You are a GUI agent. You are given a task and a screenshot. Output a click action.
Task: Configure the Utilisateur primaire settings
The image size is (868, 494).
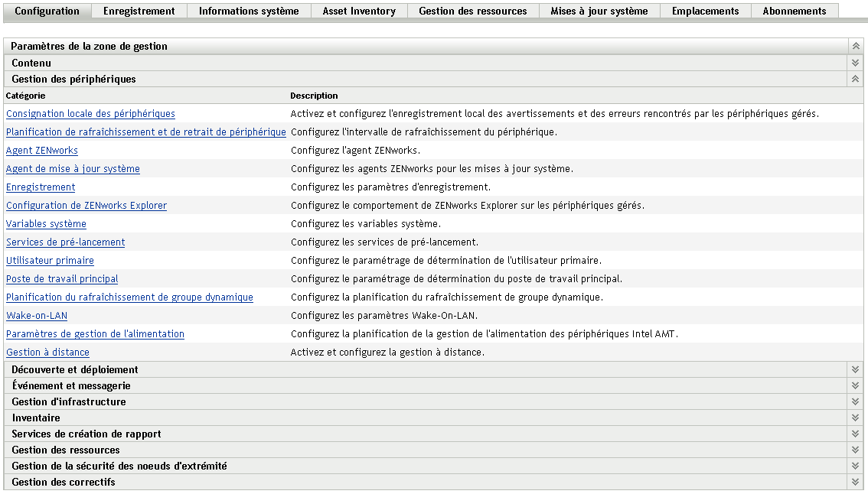tap(49, 260)
